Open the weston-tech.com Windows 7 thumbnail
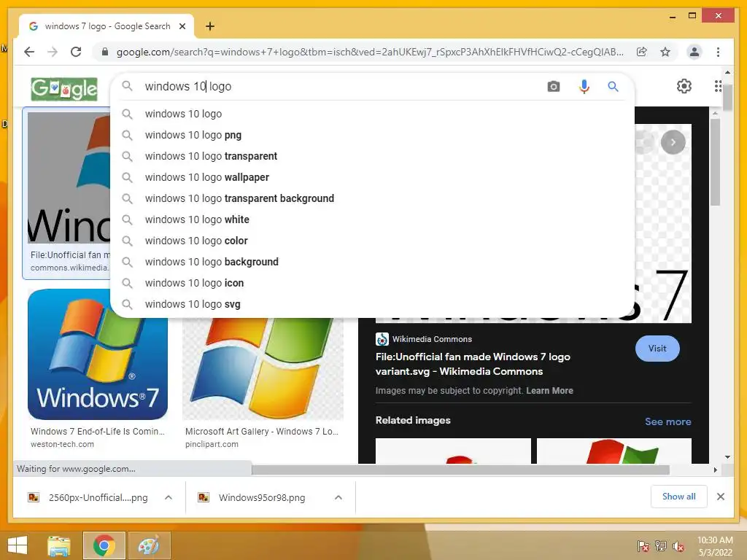Image resolution: width=747 pixels, height=560 pixels. click(x=98, y=354)
